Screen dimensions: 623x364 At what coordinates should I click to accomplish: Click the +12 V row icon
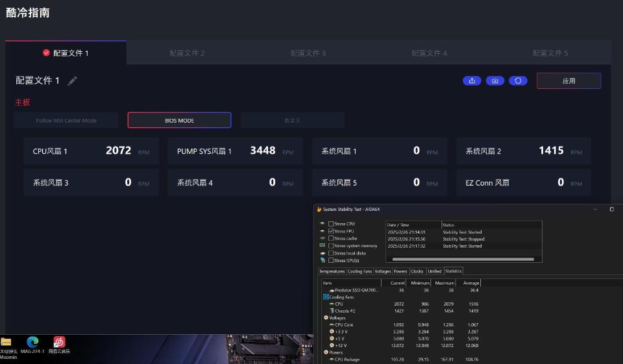coord(332,345)
